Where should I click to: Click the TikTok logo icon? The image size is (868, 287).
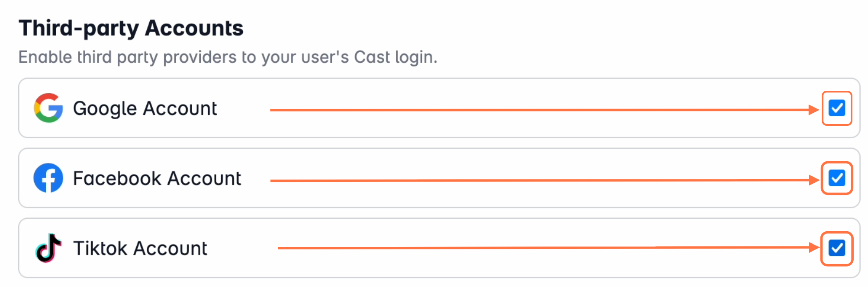point(48,248)
